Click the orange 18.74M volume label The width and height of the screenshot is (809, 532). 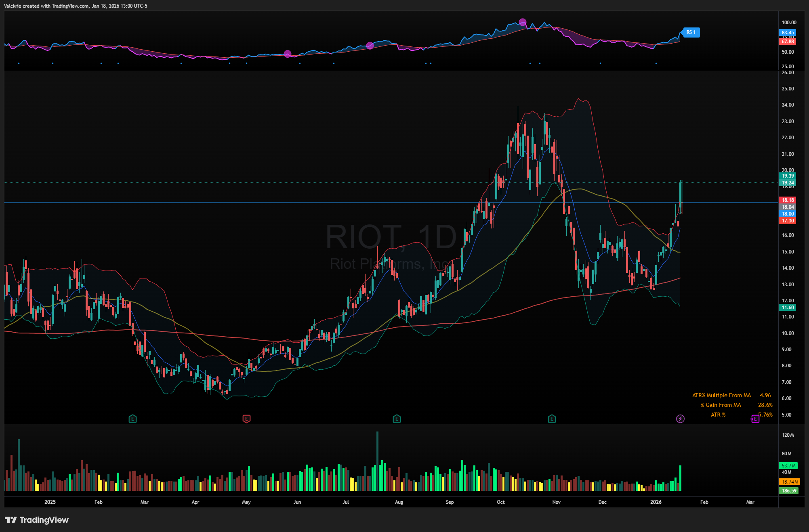pos(789,482)
